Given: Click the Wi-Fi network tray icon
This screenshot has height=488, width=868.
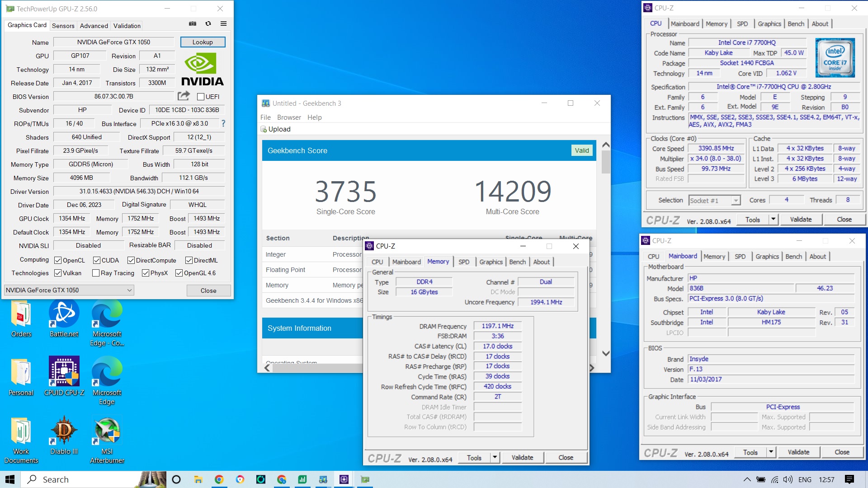Looking at the screenshot, I should click(x=775, y=479).
